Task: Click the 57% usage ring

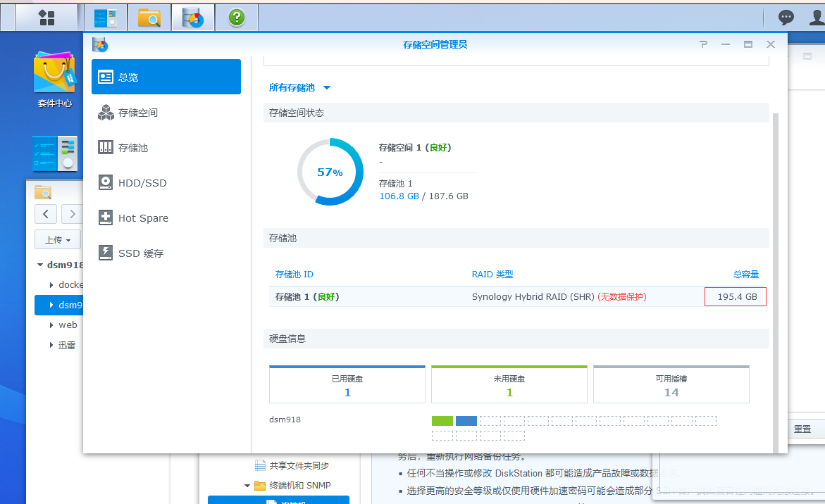Action: click(330, 171)
